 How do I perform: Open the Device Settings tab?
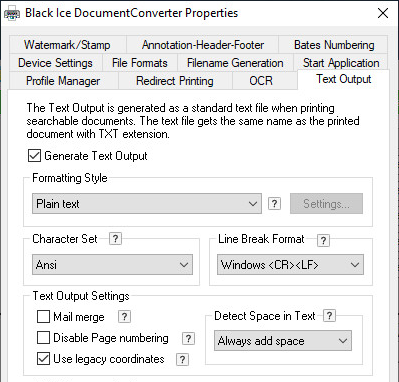[55, 63]
